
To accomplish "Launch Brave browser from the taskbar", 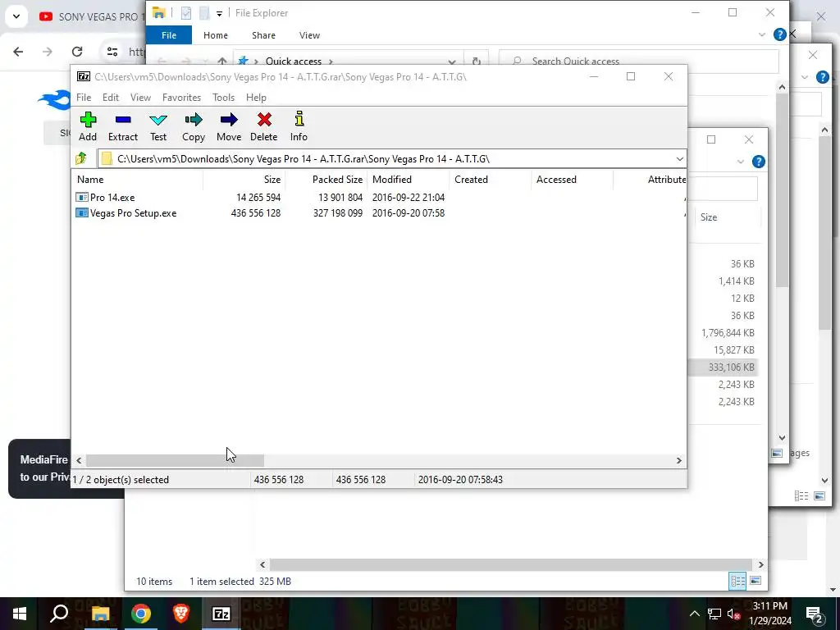I will [181, 614].
